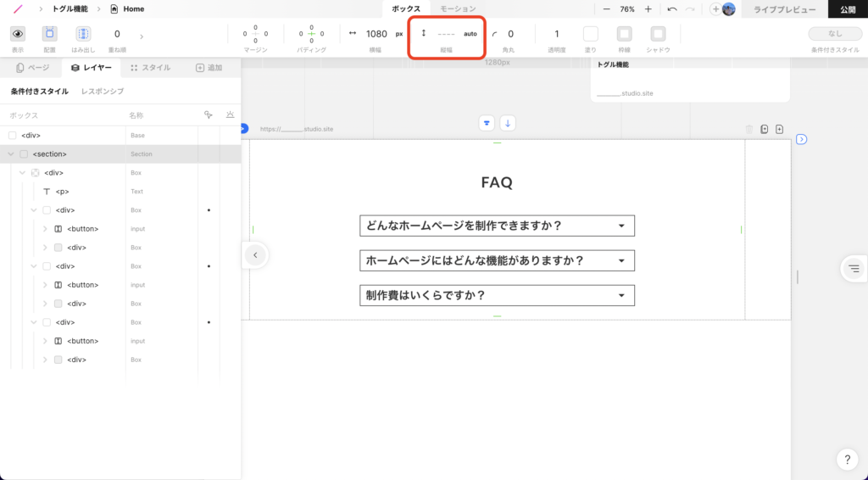Viewport: 868px width, 480px height.
Task: Expand the third button layer
Action: (46, 341)
